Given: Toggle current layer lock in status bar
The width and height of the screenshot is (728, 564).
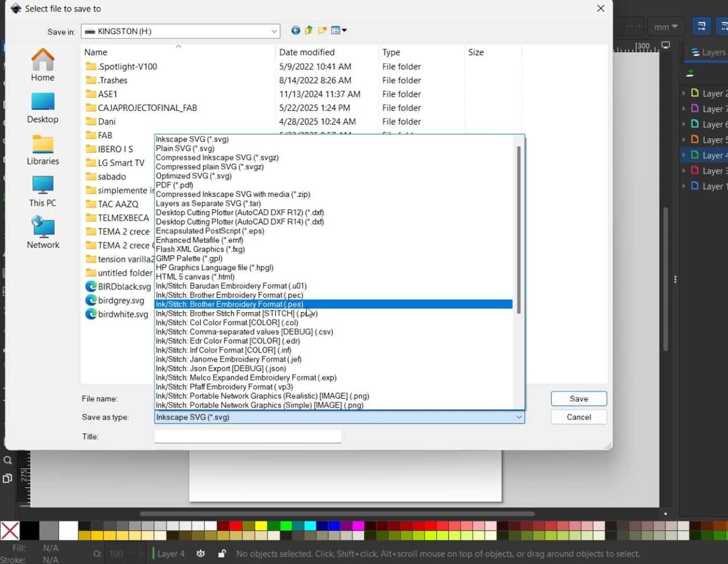Looking at the screenshot, I should pos(222,554).
